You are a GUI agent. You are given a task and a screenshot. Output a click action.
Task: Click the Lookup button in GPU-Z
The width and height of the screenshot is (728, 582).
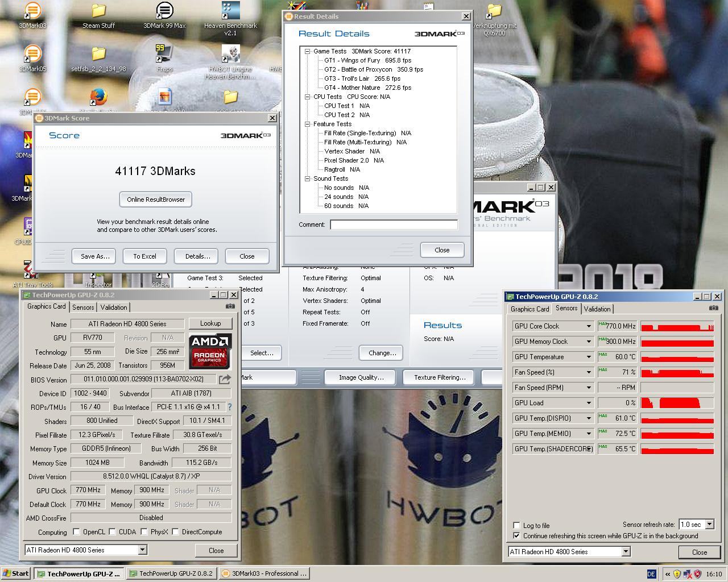click(210, 323)
